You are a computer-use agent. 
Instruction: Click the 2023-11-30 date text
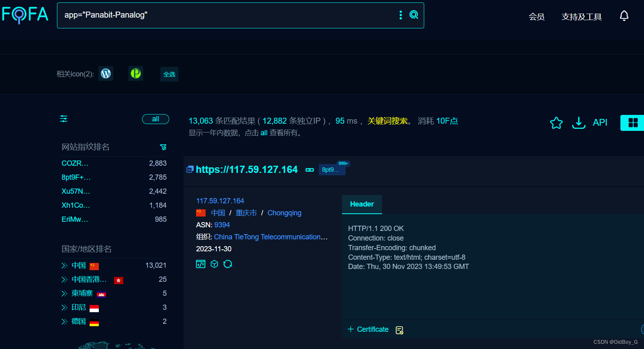pos(214,249)
